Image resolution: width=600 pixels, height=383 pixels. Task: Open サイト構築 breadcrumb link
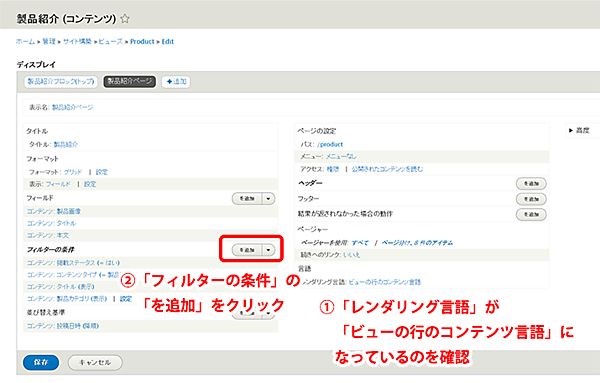pyautogui.click(x=77, y=41)
